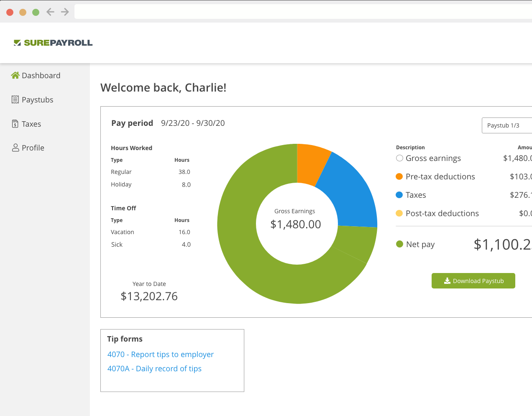Click the browser back arrow
The height and width of the screenshot is (416, 532).
(x=51, y=12)
